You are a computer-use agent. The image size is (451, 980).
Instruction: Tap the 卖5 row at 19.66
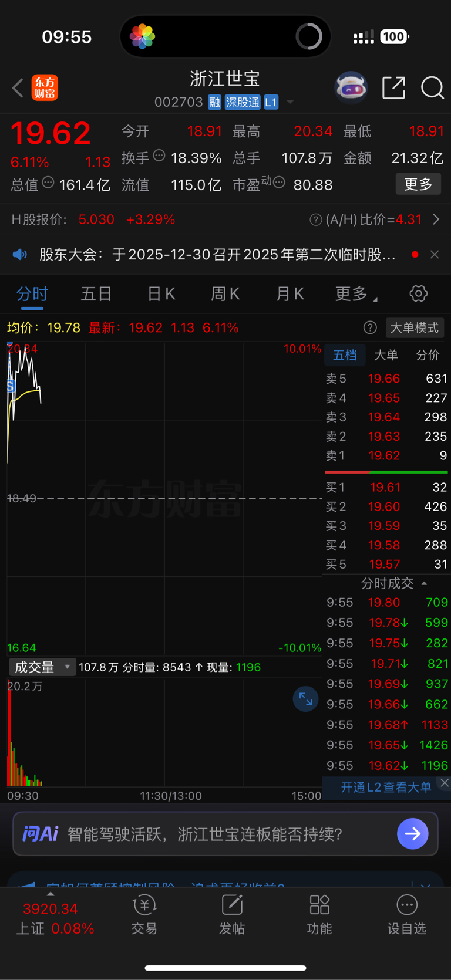coord(386,379)
